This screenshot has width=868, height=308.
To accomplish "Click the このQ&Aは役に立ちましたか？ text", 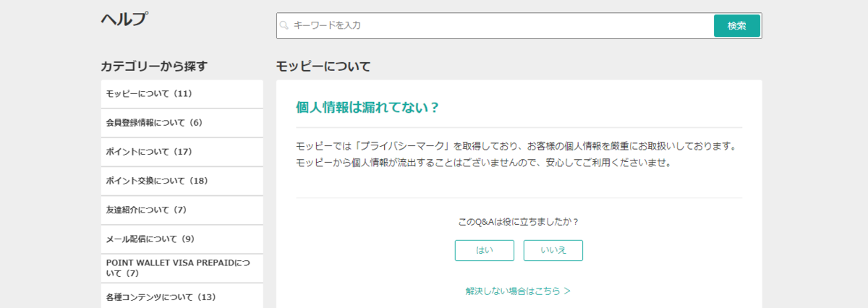I will (519, 222).
